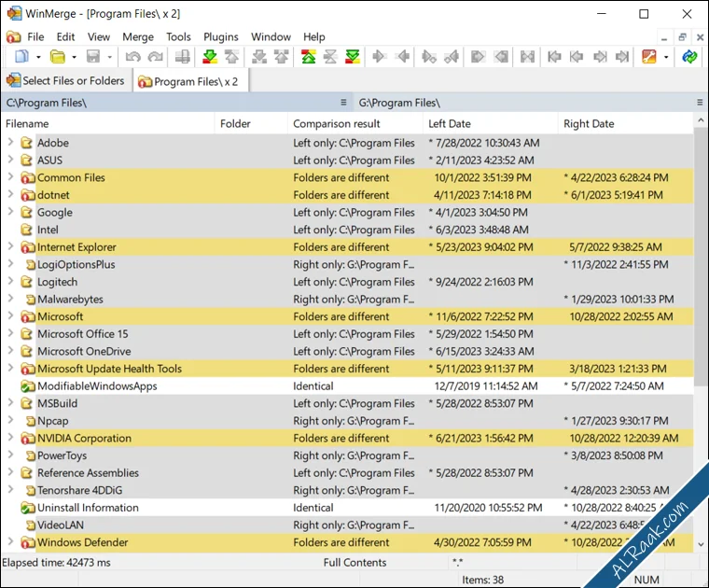
Task: Open the Edit menu
Action: [x=65, y=36]
